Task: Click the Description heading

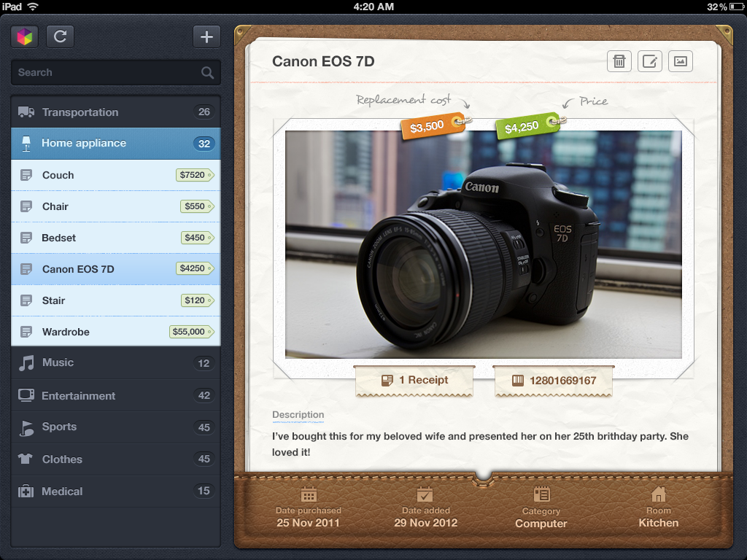Action: click(x=298, y=415)
